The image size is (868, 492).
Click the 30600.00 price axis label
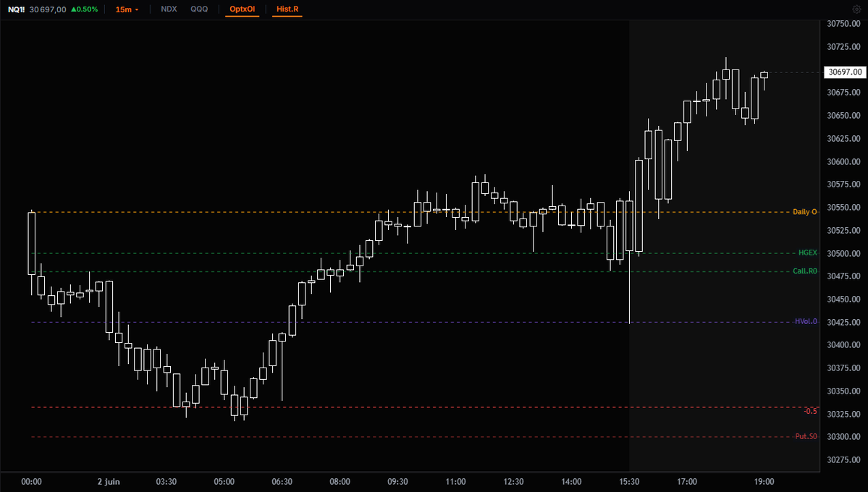pyautogui.click(x=843, y=161)
